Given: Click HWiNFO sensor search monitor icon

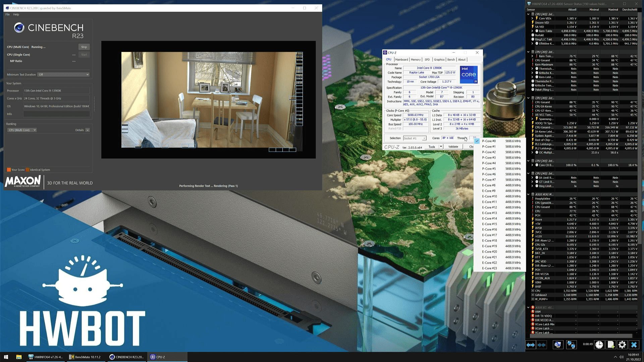Looking at the screenshot, I should click(557, 345).
